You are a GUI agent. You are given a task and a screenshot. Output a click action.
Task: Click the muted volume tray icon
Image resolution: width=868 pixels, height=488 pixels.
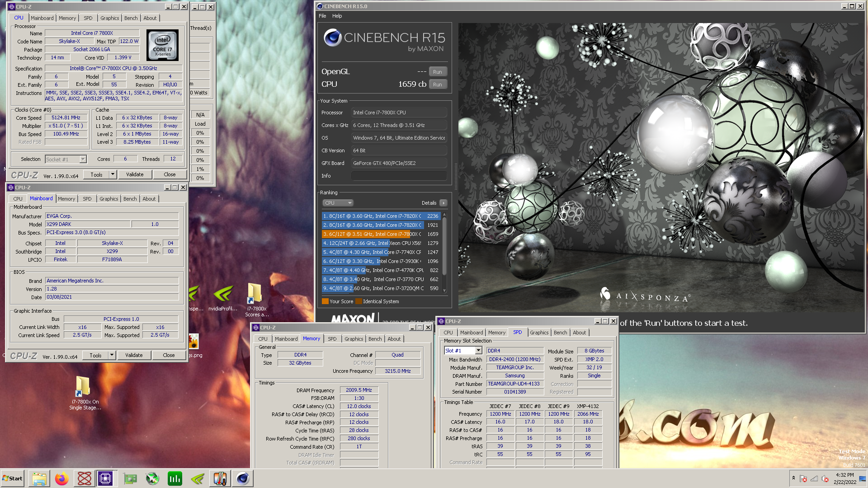pos(825,479)
